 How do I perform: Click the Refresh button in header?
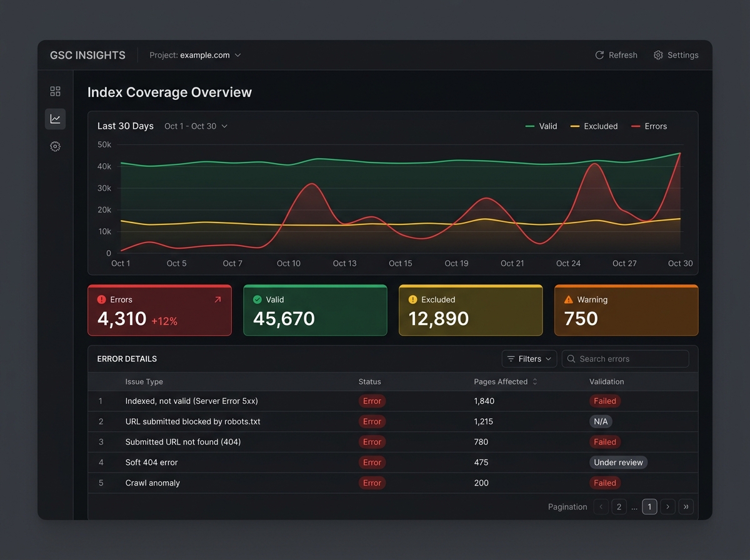(x=616, y=55)
